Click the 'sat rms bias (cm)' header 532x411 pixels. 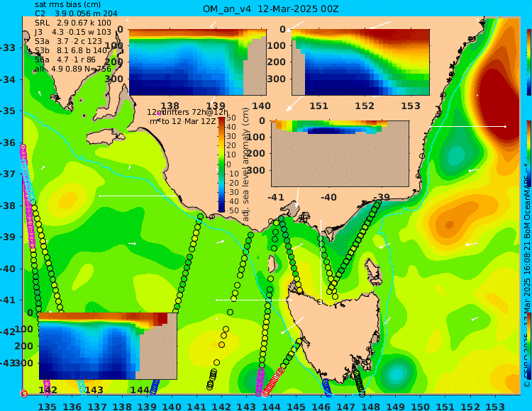(68, 5)
